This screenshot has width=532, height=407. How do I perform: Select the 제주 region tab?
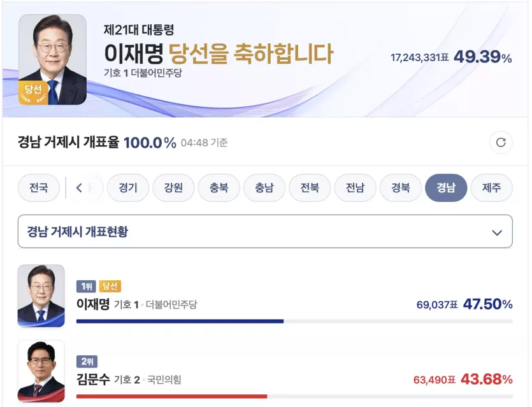[x=492, y=187]
